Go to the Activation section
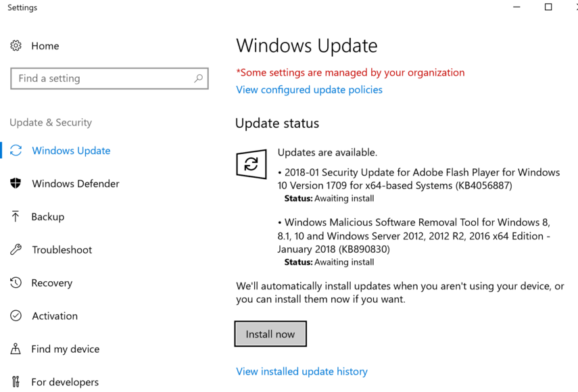 (x=54, y=316)
